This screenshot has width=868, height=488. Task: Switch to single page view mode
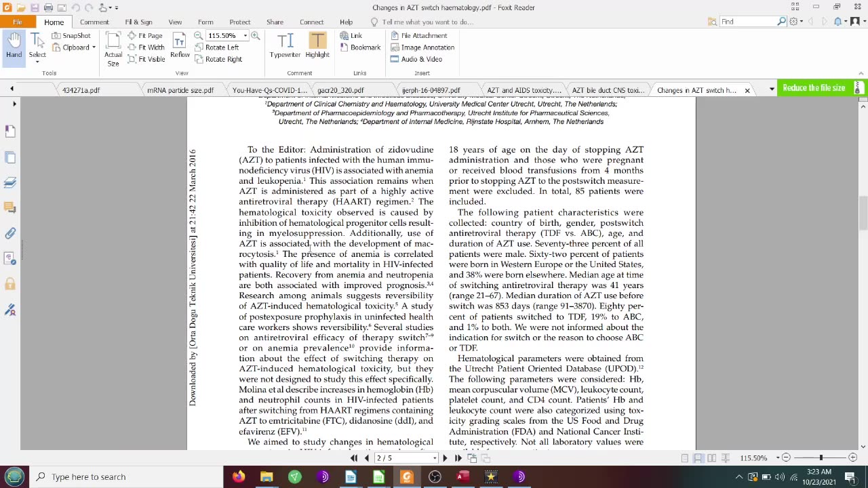[685, 458]
